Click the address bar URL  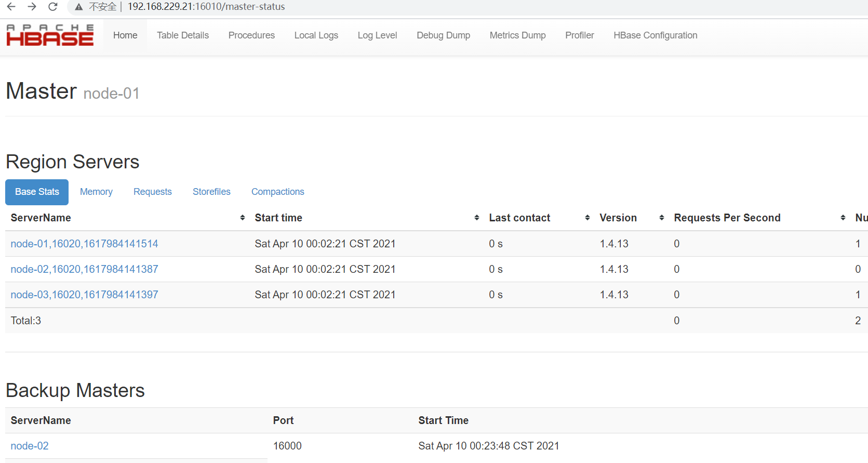[x=206, y=7]
